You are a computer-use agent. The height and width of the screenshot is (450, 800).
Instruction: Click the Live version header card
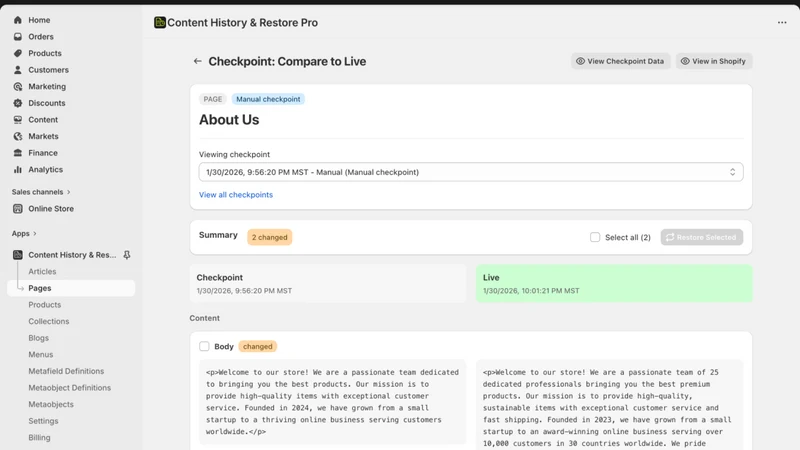tap(614, 284)
